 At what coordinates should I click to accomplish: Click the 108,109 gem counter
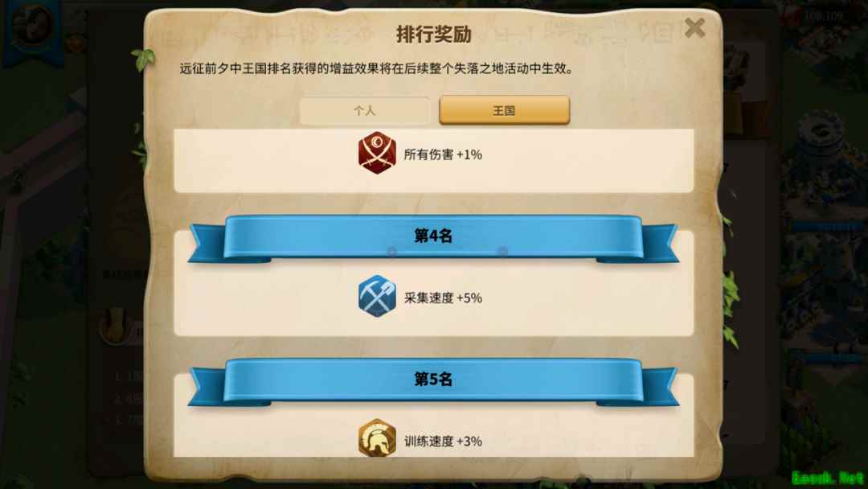pos(823,15)
